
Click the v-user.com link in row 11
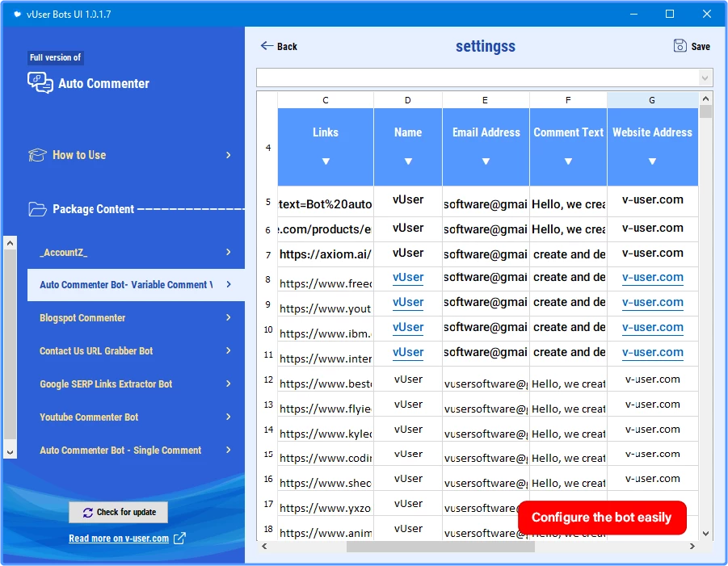[652, 352]
